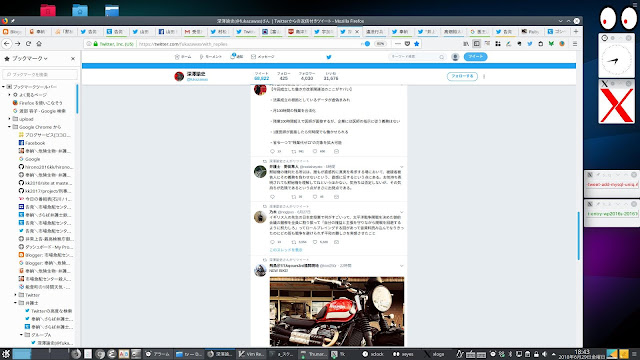Click the forward navigation arrow
The width and height of the screenshot is (640, 360).
(x=18, y=44)
